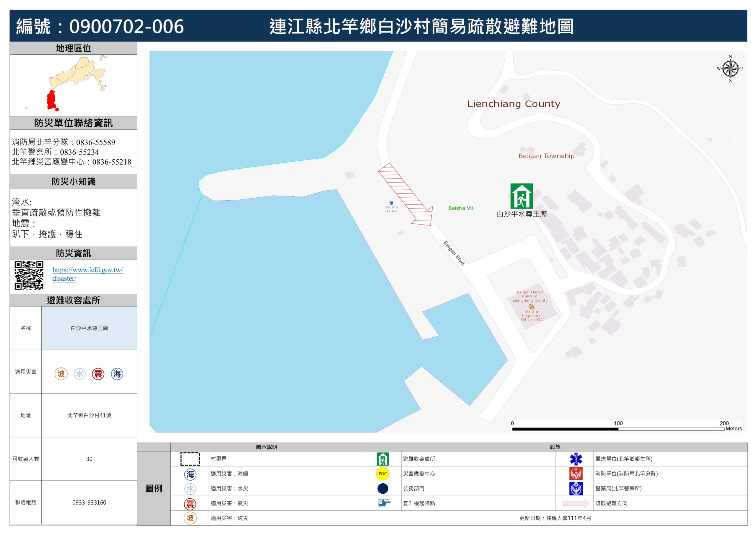Click the dark blue 海 hazard icon in shelter table
Screen dimensions: 756x535
point(117,374)
